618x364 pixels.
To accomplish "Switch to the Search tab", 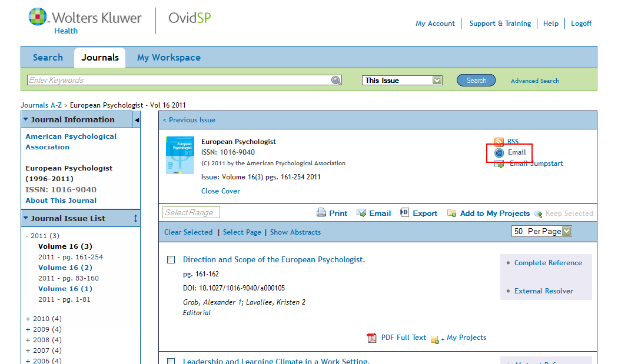I will point(48,58).
